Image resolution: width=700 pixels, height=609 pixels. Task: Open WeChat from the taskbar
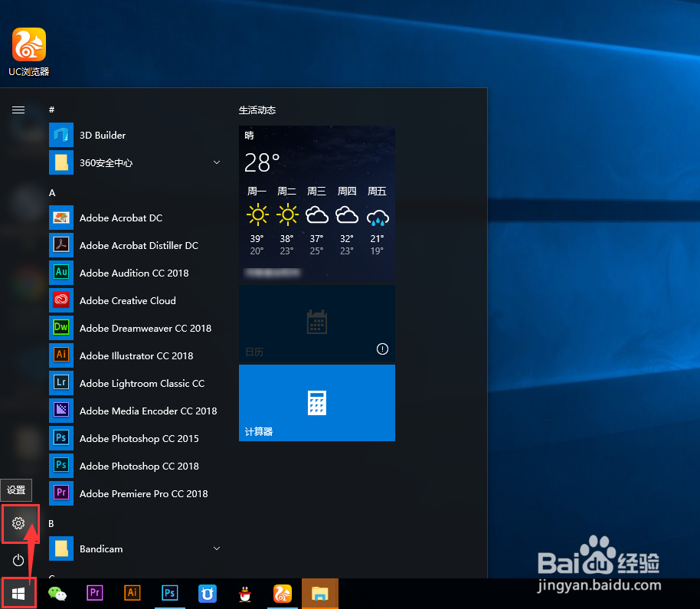click(x=57, y=593)
